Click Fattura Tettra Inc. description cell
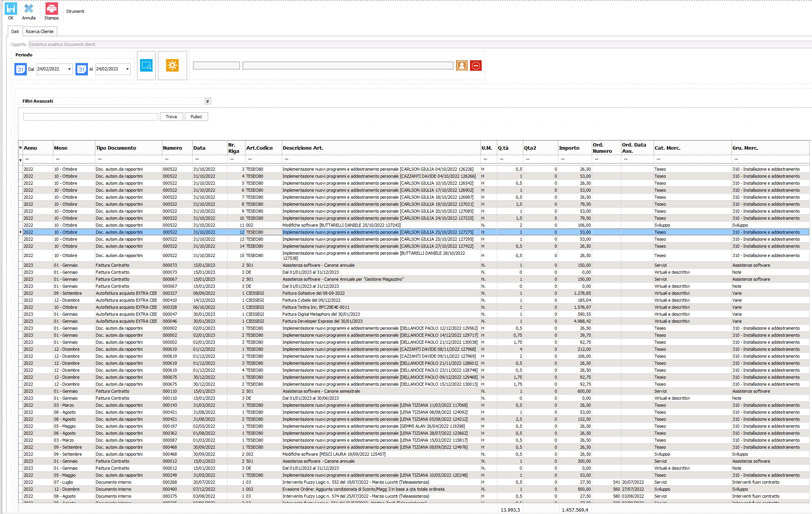Screen dimensions: 812x514 tap(381, 307)
